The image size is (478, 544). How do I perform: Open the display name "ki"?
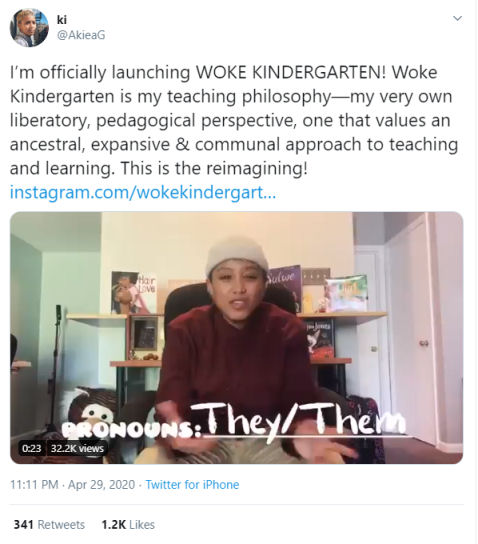coord(61,20)
